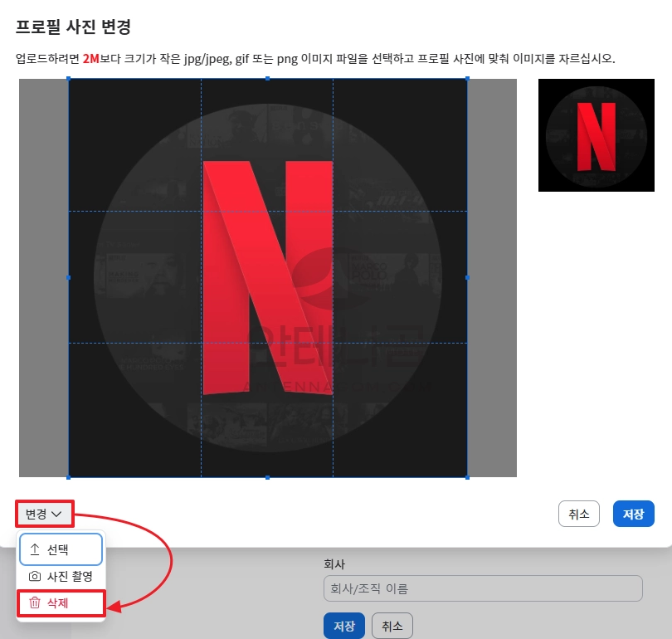The width and height of the screenshot is (672, 639).
Task: Click the right-middle crop edge handle
Action: (x=467, y=278)
